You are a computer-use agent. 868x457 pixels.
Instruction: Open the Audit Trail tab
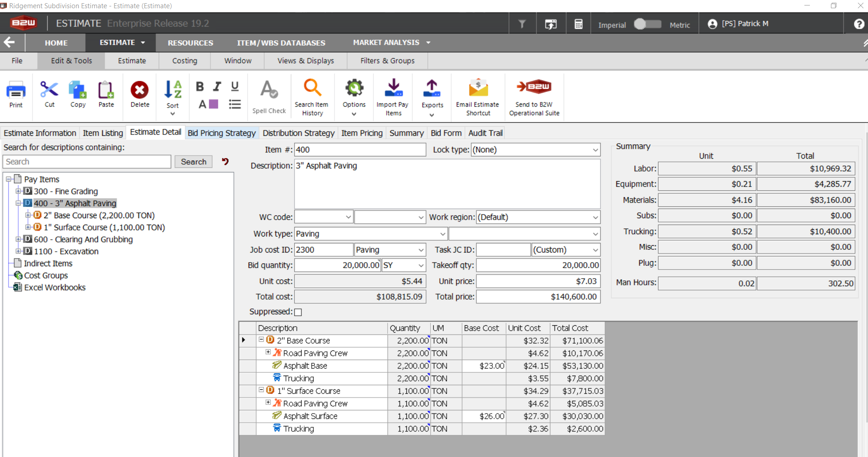pos(485,133)
